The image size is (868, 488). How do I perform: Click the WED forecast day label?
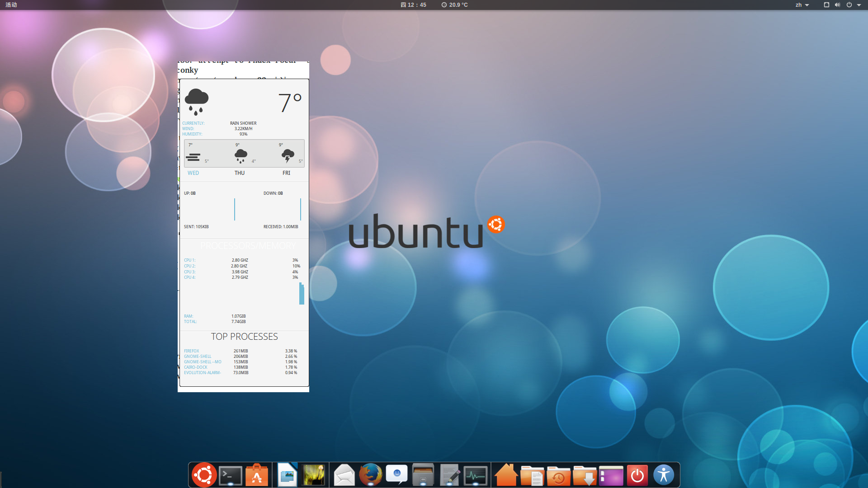click(x=193, y=173)
